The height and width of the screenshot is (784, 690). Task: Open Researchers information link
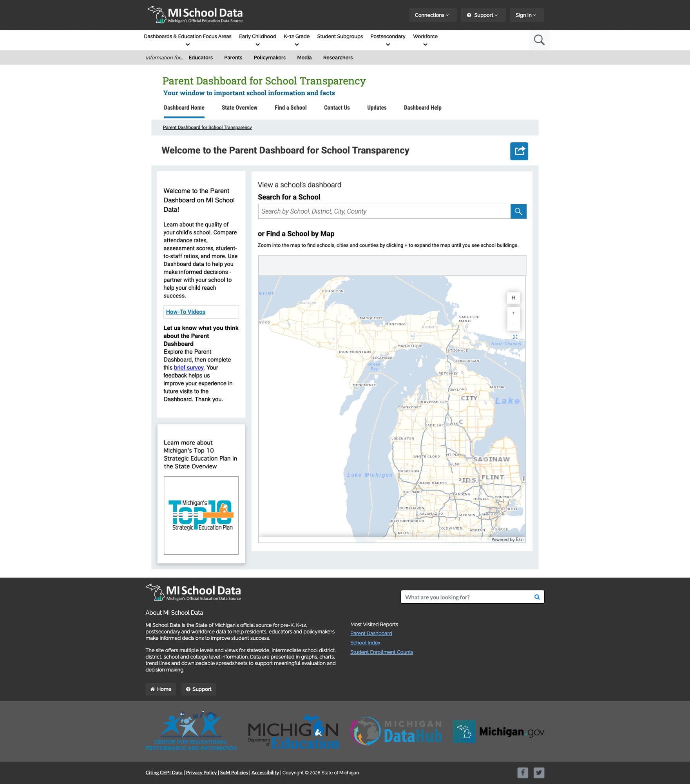tap(338, 58)
